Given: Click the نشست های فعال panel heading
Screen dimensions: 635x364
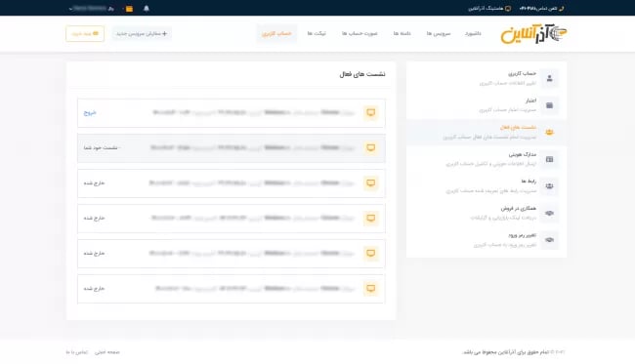Looking at the screenshot, I should pos(362,74).
